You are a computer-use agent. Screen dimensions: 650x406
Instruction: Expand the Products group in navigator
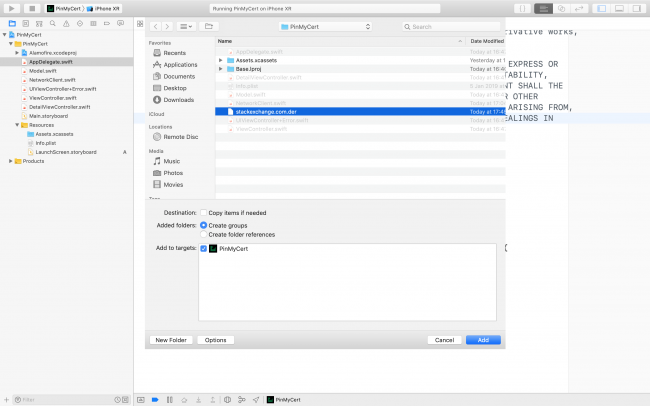[x=11, y=161]
